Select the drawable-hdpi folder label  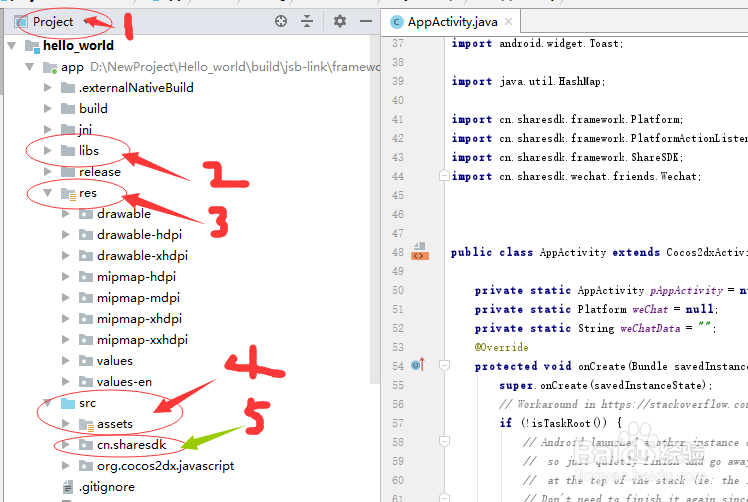click(139, 235)
